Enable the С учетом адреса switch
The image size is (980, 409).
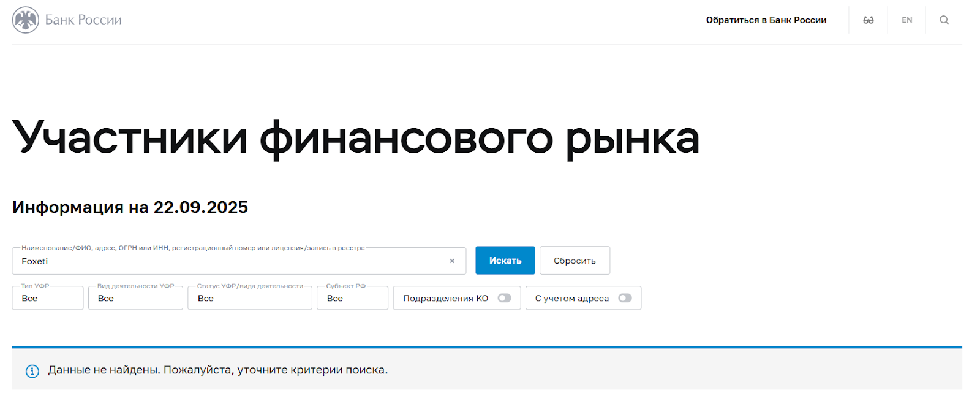pyautogui.click(x=625, y=298)
